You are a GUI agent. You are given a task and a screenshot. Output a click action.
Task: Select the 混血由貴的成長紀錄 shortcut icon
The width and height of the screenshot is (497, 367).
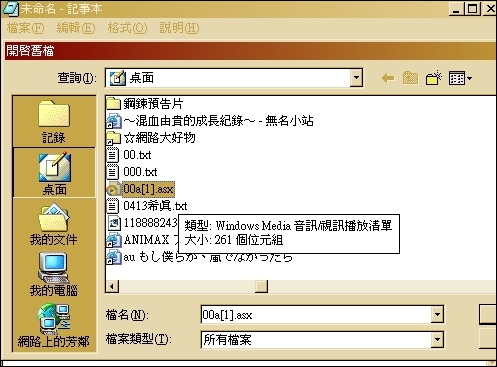tap(113, 121)
